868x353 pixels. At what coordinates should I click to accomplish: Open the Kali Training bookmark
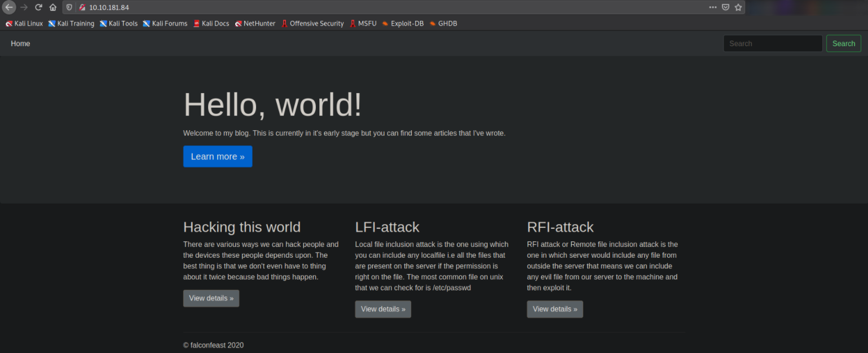click(x=71, y=24)
